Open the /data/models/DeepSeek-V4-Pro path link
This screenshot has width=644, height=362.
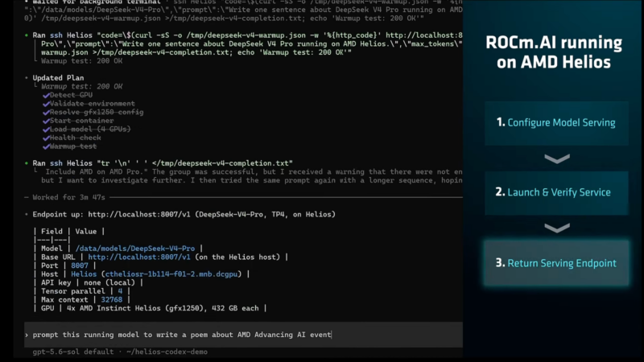click(x=135, y=249)
